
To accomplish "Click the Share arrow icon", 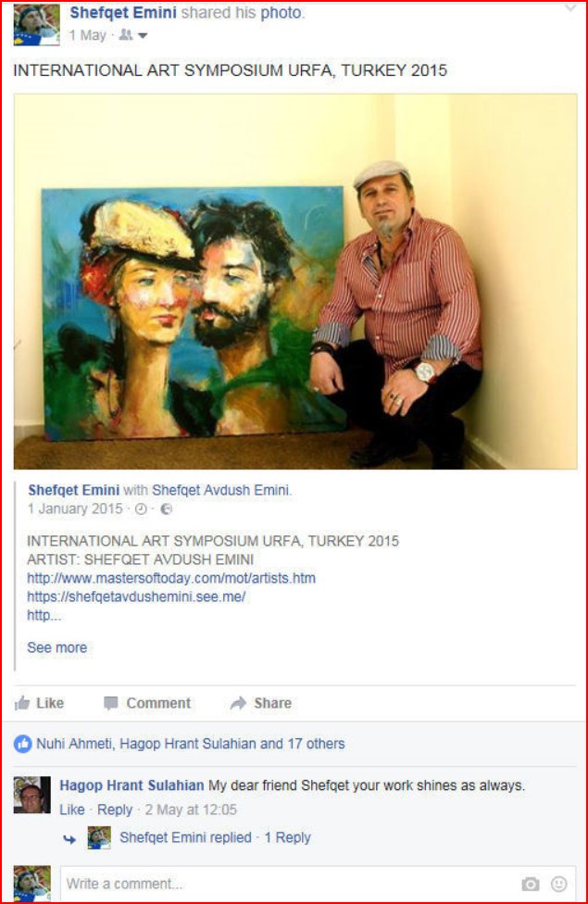I will (x=238, y=703).
